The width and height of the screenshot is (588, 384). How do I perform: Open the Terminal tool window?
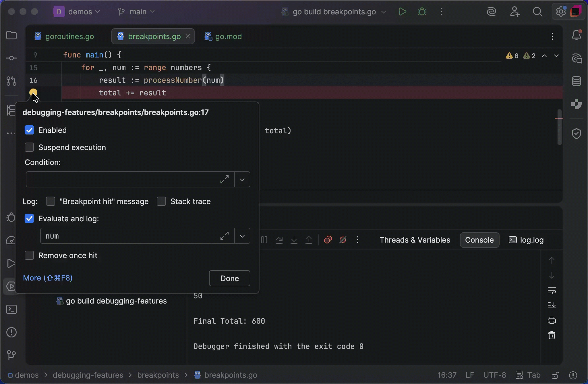coord(11,309)
